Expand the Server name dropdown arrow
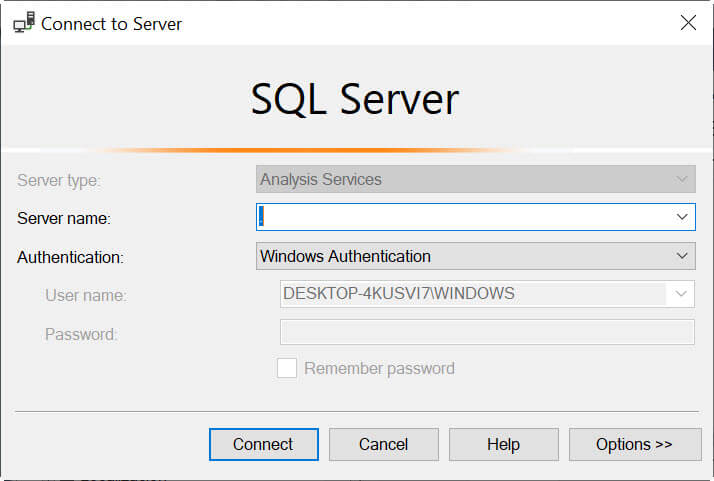Viewport: 714px width, 481px height. pyautogui.click(x=683, y=217)
